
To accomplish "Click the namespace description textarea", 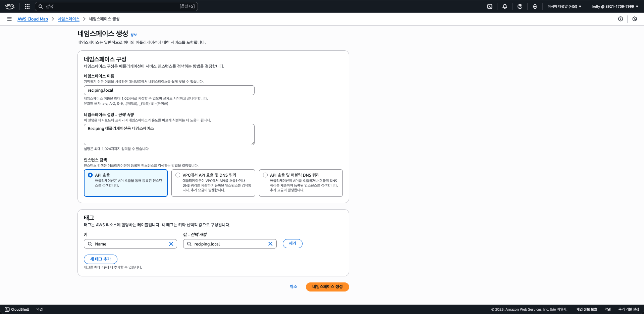I will [x=169, y=135].
